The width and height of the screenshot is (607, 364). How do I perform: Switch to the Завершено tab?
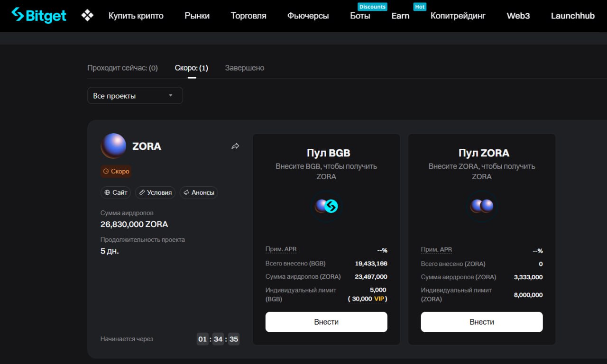[x=245, y=68]
